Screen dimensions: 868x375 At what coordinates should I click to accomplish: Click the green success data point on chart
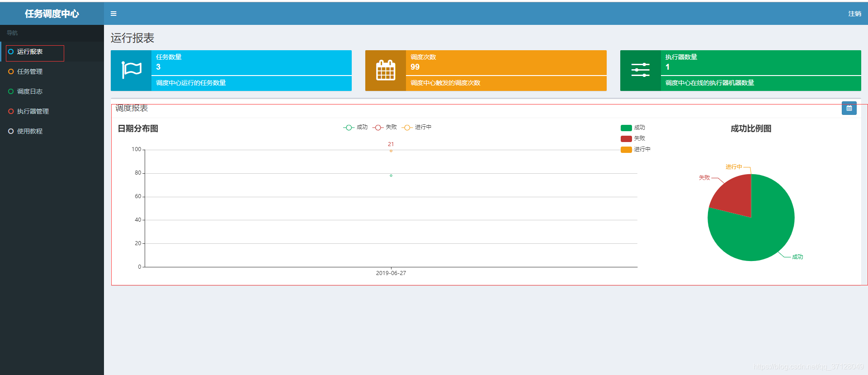(x=391, y=176)
